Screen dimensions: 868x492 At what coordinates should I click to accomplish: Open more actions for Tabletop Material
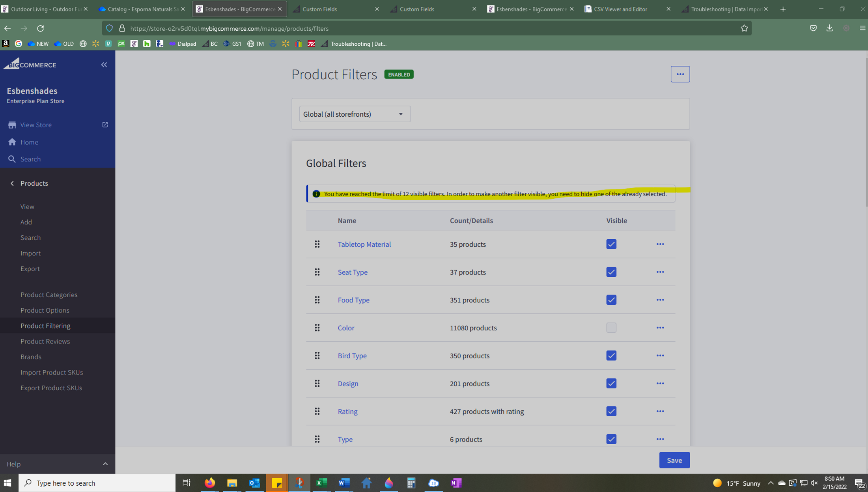click(660, 244)
